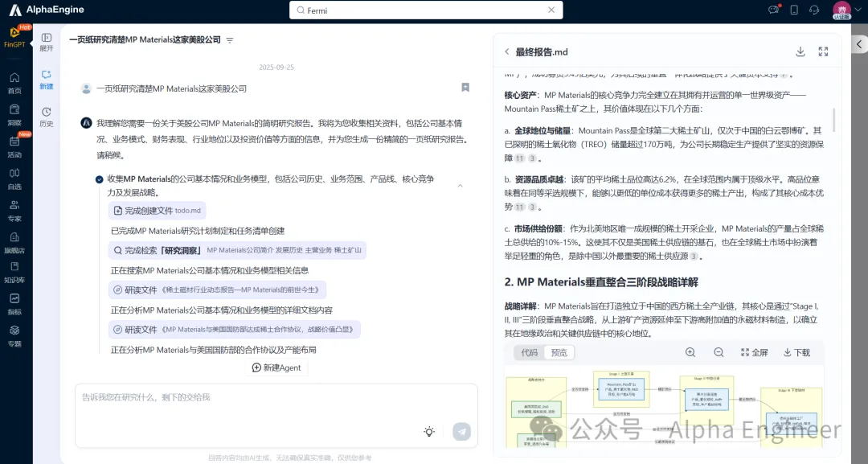Switch diagram to 代码 code view

(530, 352)
